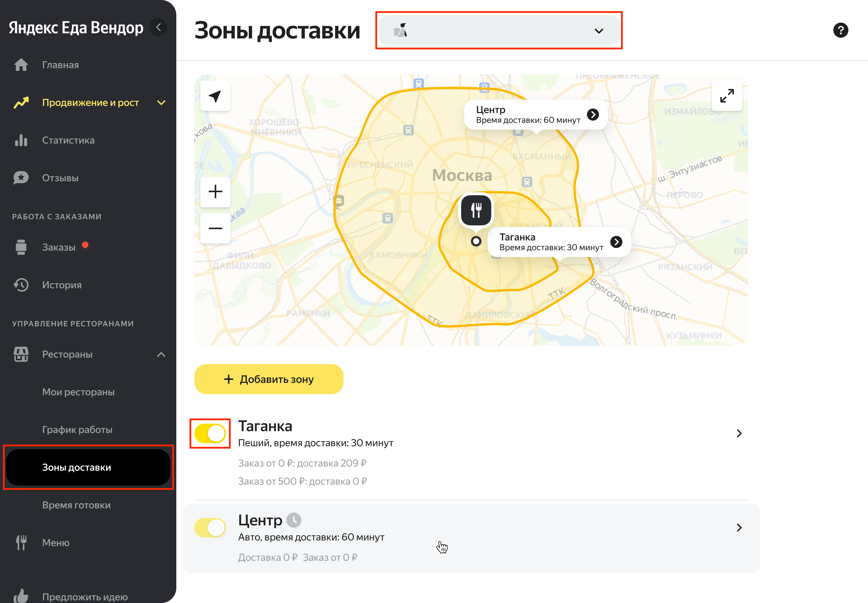The image size is (868, 603).
Task: Expand the map to fullscreen
Action: tap(726, 96)
